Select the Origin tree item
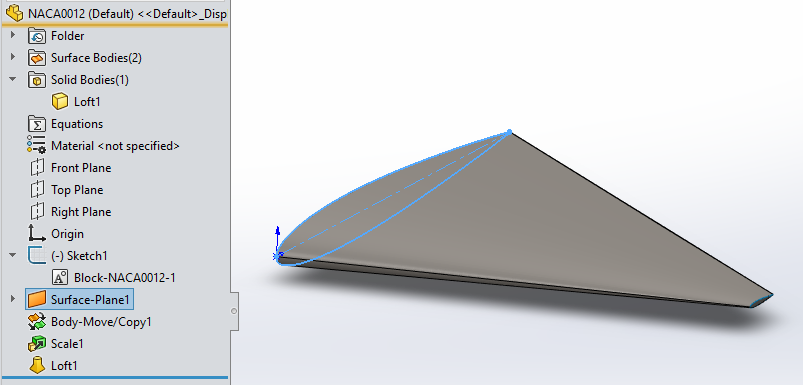Image resolution: width=803 pixels, height=385 pixels. pyautogui.click(x=67, y=234)
